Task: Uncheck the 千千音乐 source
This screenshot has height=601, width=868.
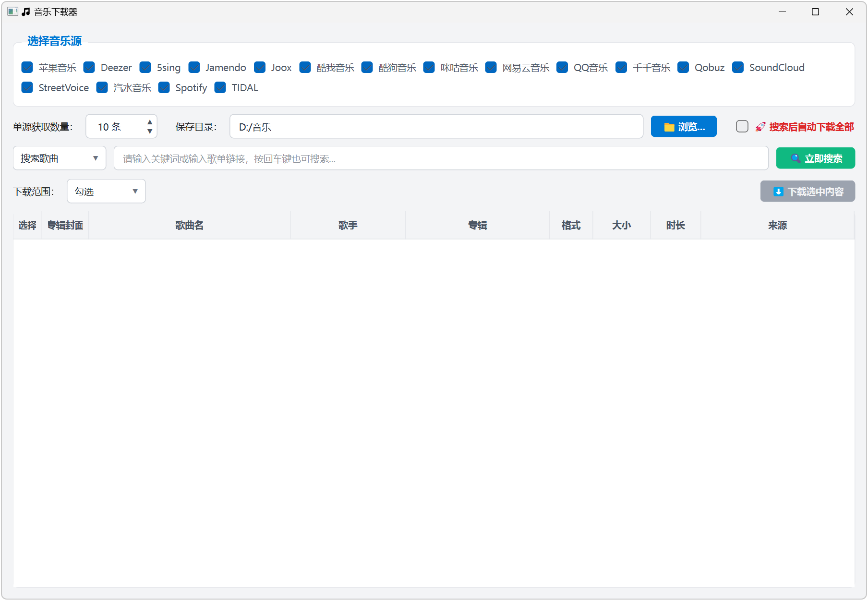Action: coord(622,68)
